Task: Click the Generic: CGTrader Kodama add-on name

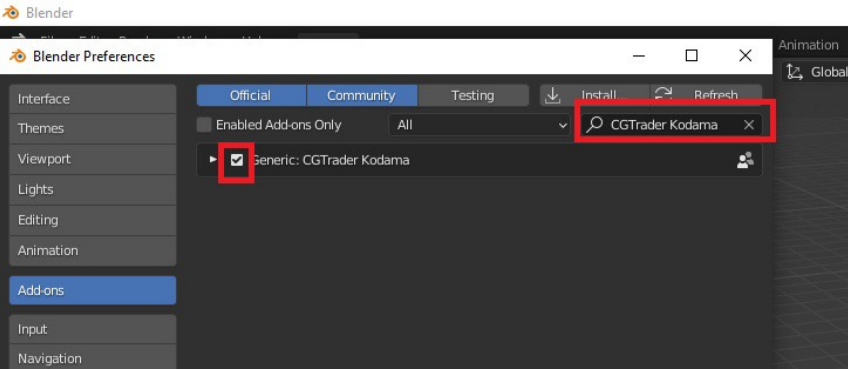Action: 330,160
